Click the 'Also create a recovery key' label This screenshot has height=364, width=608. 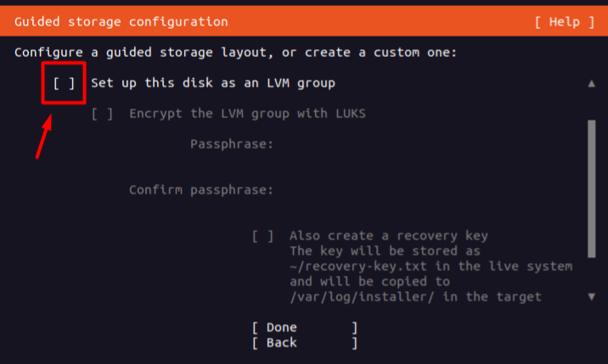[x=388, y=236]
